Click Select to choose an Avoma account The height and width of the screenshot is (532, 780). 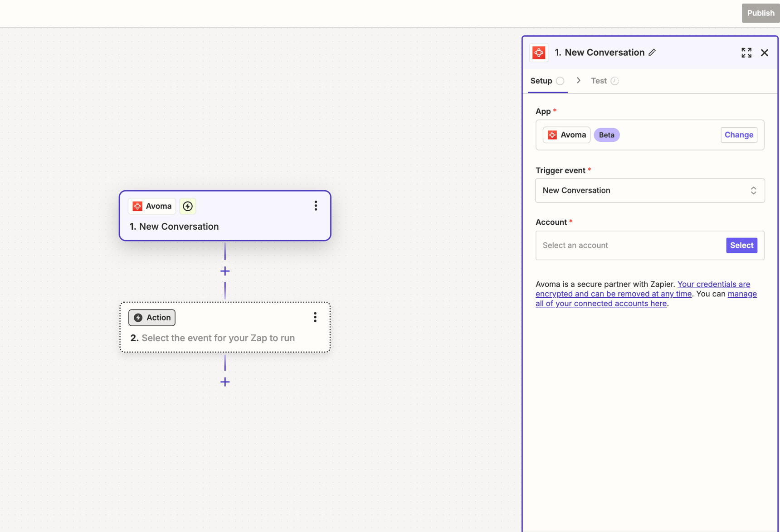pos(741,245)
